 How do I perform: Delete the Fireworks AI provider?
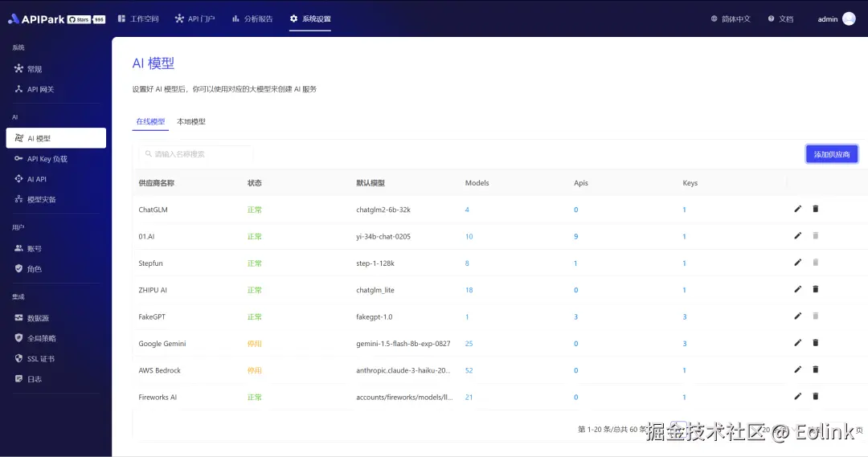816,396
